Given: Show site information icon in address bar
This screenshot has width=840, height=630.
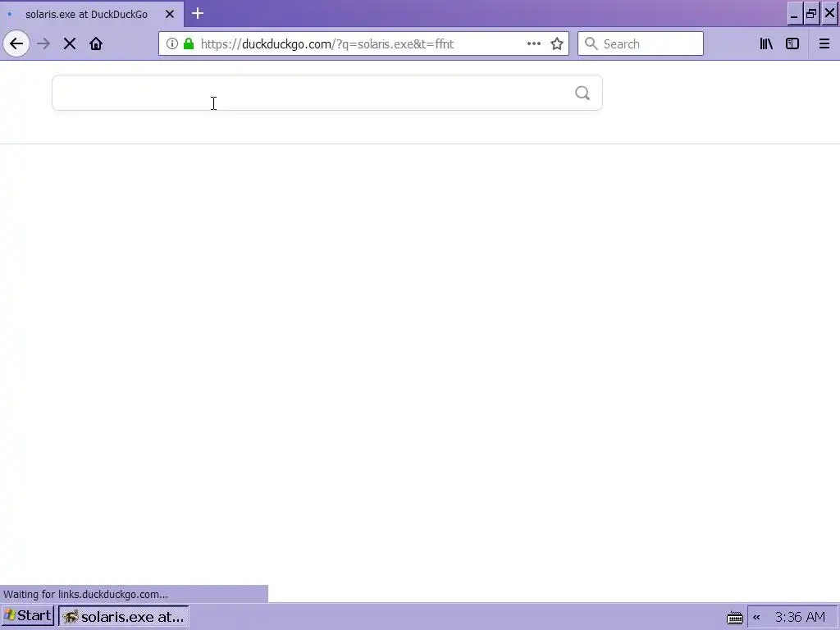Looking at the screenshot, I should pos(172,43).
